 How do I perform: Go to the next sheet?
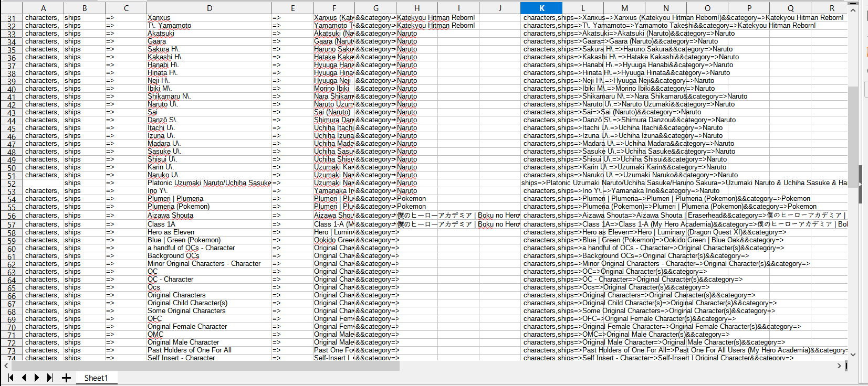pyautogui.click(x=36, y=378)
